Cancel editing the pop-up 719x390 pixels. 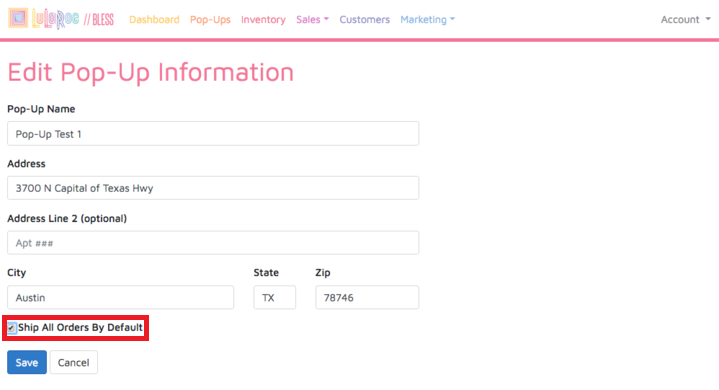coord(73,363)
